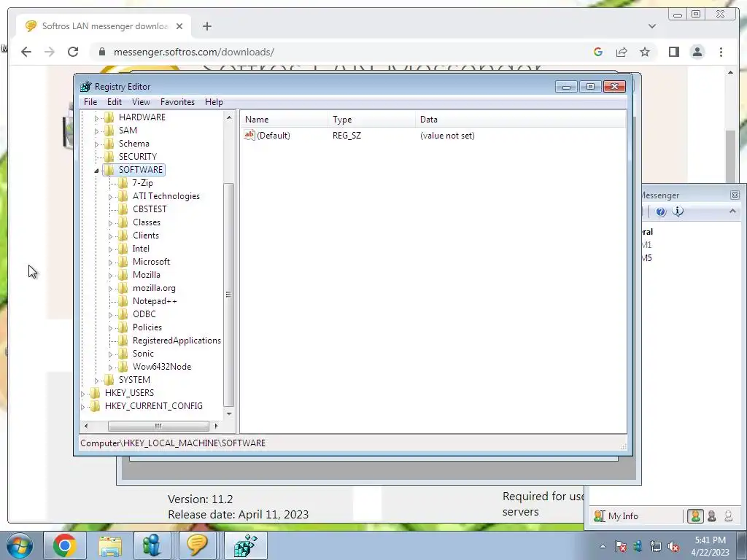This screenshot has height=560, width=747.
Task: Reload the Softros downloads page
Action: point(73,52)
